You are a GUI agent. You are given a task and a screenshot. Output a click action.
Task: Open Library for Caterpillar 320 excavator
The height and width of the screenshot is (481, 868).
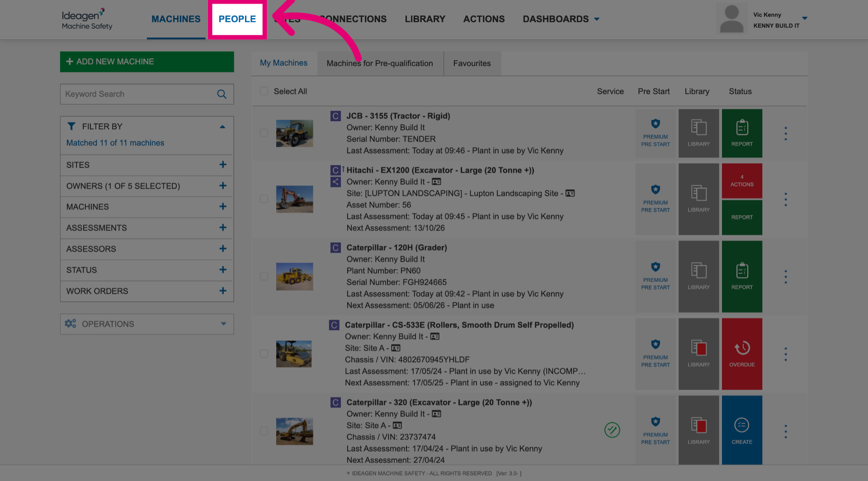[x=698, y=430]
